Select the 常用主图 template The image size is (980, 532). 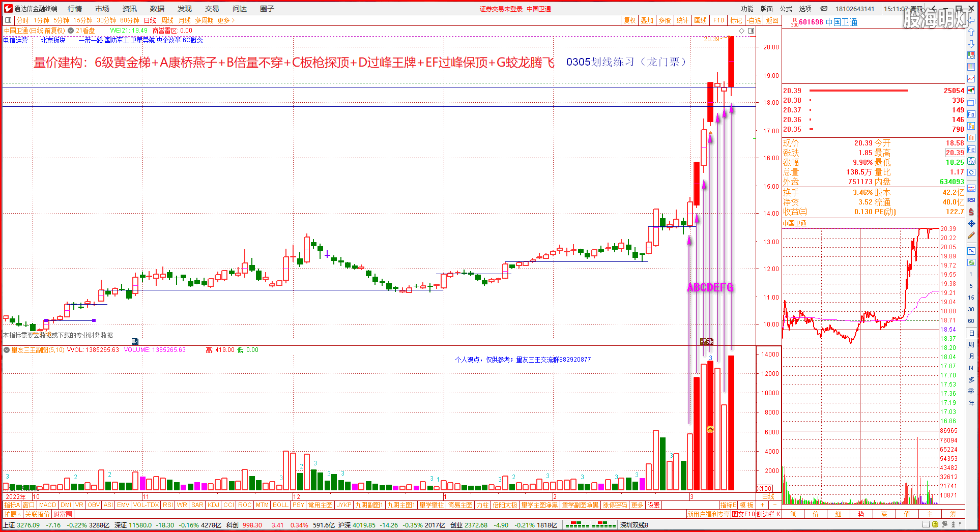click(321, 505)
